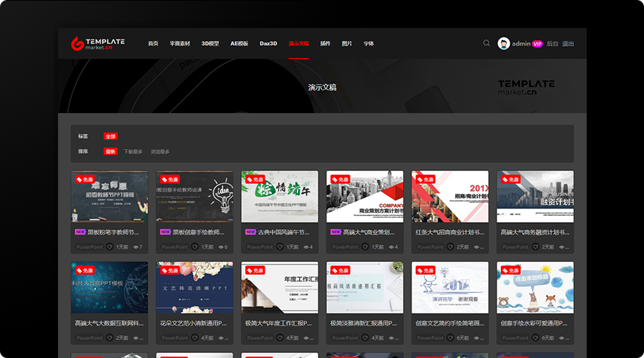644x358 pixels.
Task: Open the 点击添加标题 watercolor animals thumbnail
Action: click(535, 287)
